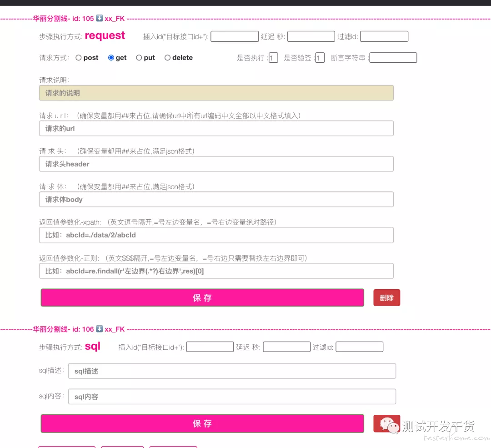Click the 请求方式: label
This screenshot has height=448, width=491.
55,58
